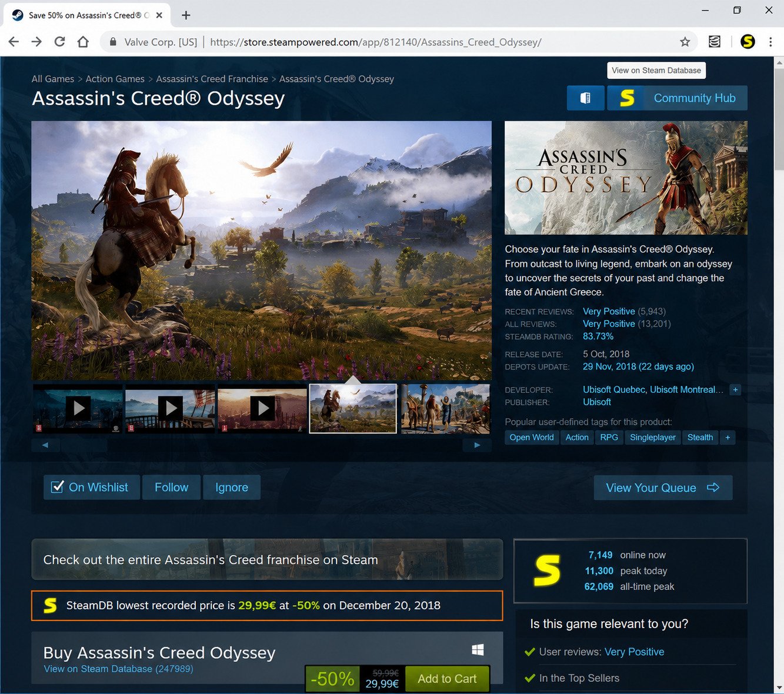Add Assassin's Creed Odyssey to cart
This screenshot has width=784, height=694.
[447, 679]
